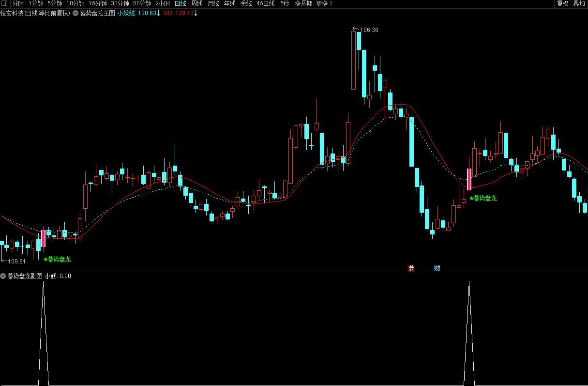Click the 小妖 0.00 sub-chart value
This screenshot has height=386, width=588.
click(x=58, y=276)
